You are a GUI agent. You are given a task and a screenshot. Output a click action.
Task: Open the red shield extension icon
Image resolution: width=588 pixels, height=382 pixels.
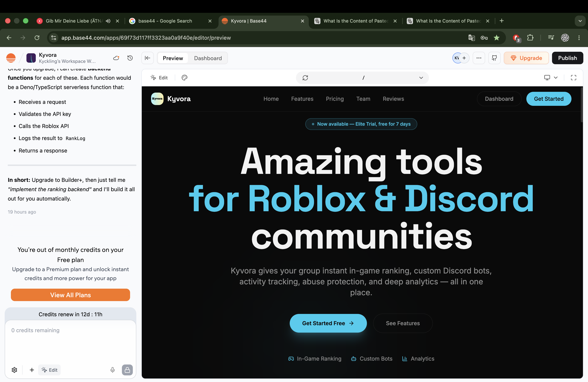pos(516,38)
